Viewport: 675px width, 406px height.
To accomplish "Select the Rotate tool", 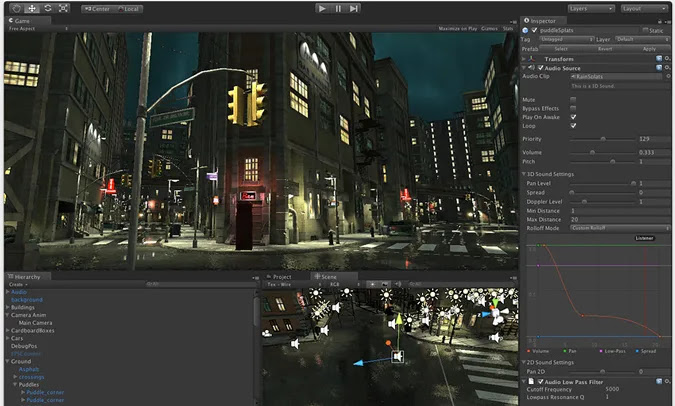I will 47,8.
